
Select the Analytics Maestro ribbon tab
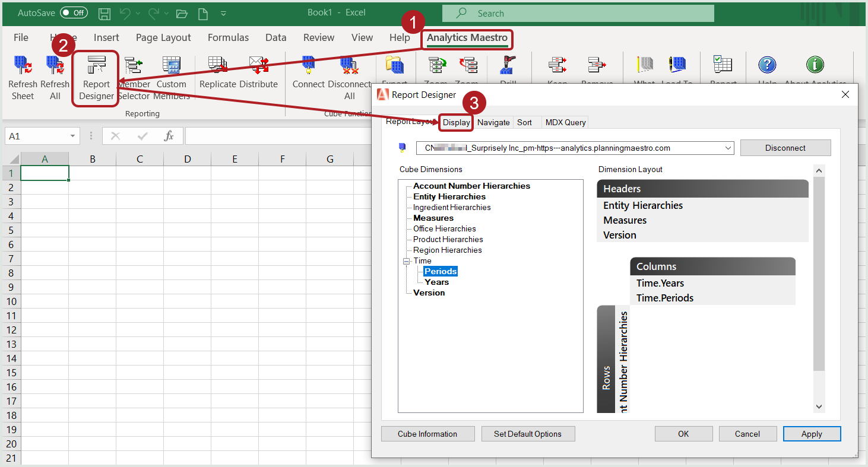467,38
